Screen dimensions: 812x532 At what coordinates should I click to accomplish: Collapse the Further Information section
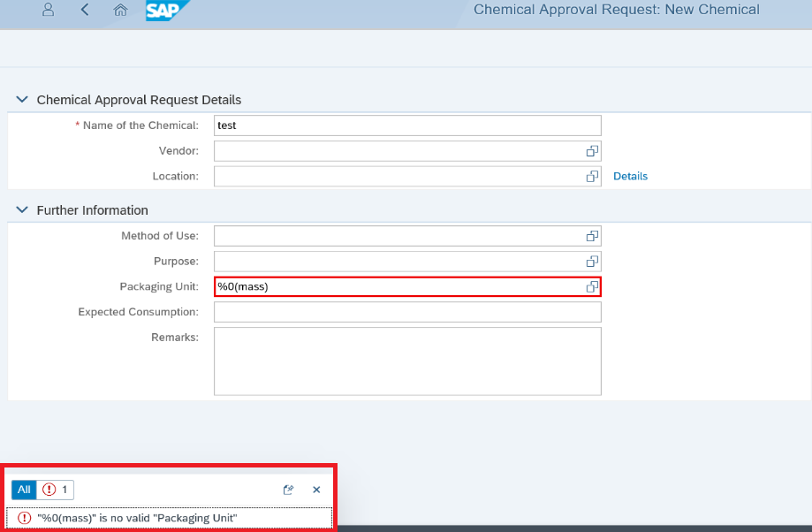tap(22, 209)
